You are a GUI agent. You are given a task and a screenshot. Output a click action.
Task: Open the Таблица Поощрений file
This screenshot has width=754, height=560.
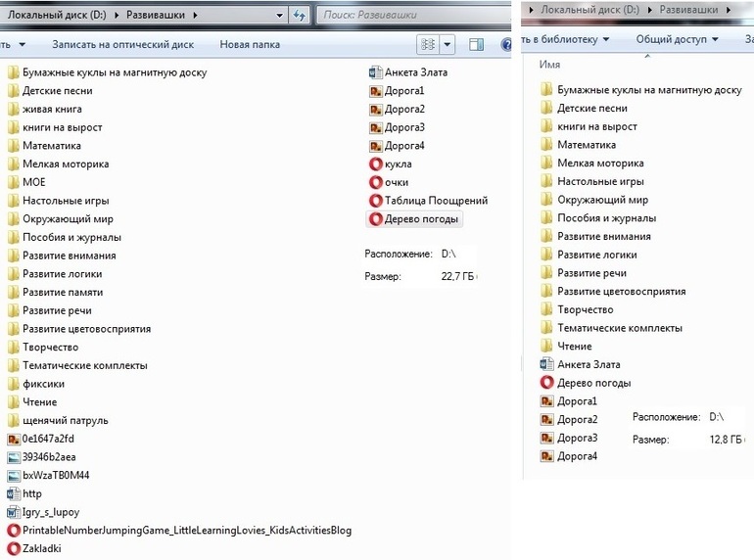(x=435, y=201)
